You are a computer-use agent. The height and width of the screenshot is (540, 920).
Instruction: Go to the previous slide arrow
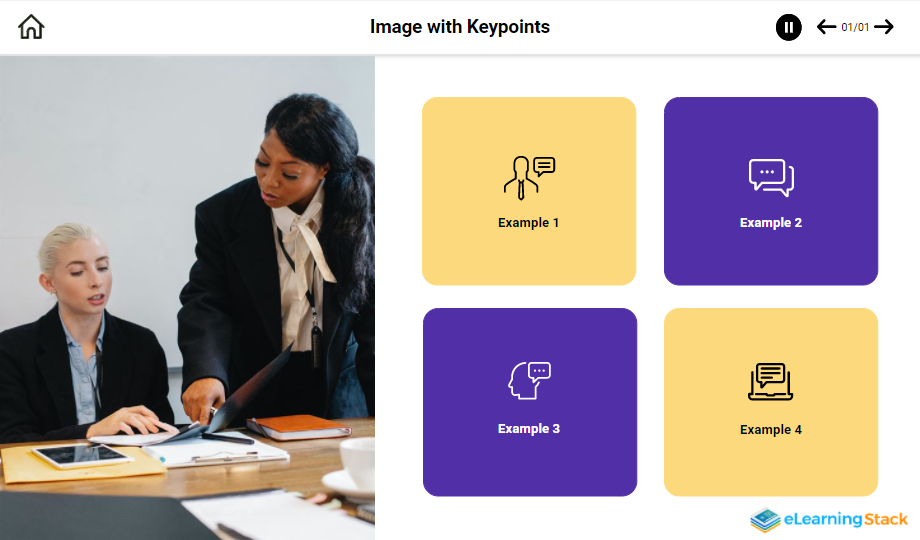826,27
